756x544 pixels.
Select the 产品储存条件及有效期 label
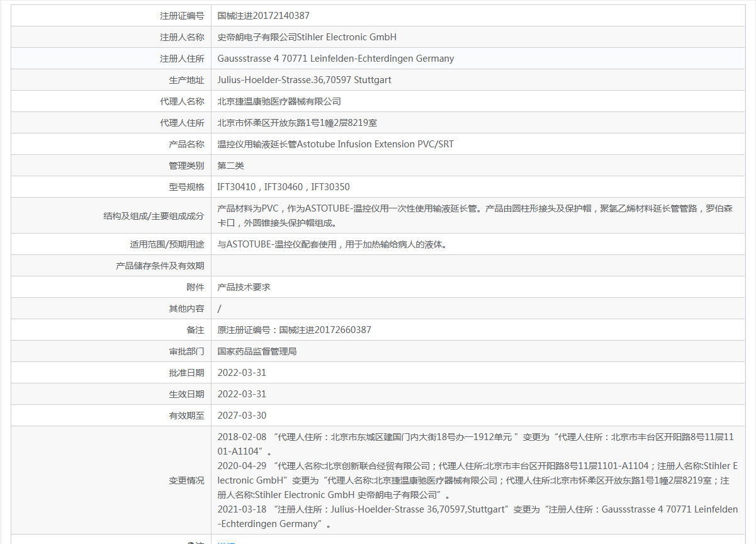click(160, 266)
